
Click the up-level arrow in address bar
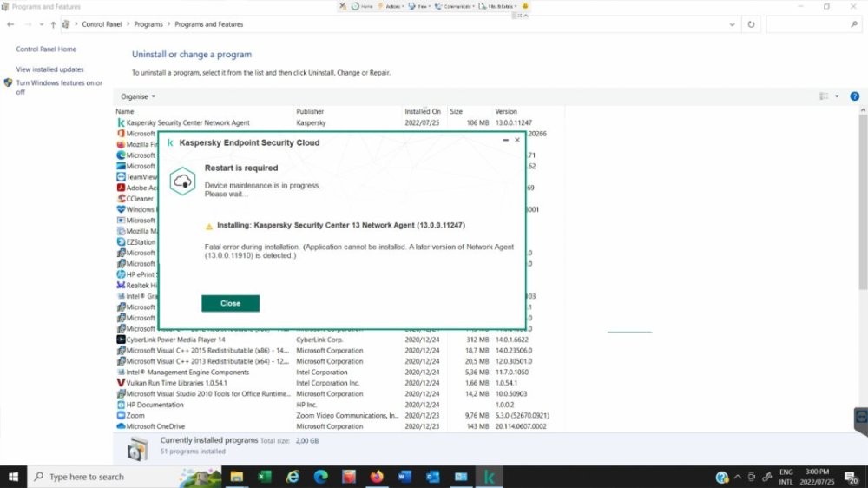(x=53, y=24)
